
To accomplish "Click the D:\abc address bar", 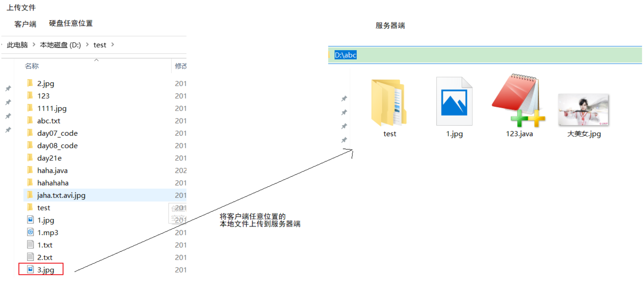I will pyautogui.click(x=485, y=55).
